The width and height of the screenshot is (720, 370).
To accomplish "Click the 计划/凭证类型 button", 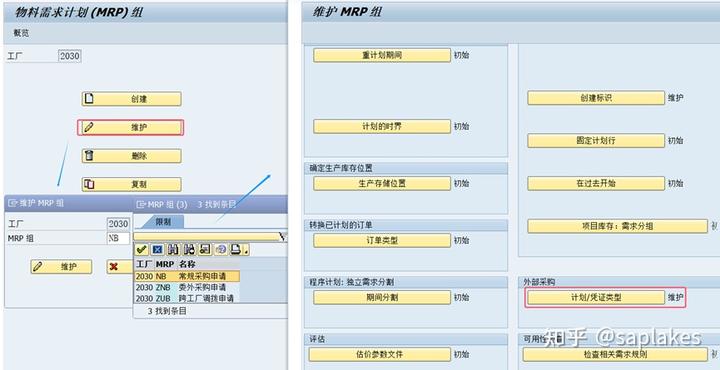I will tap(596, 297).
